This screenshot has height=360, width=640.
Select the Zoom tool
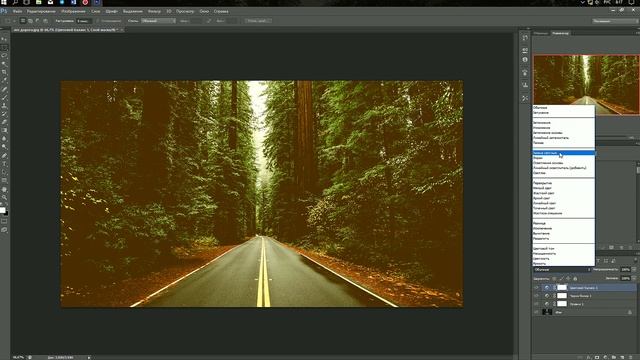[4, 197]
